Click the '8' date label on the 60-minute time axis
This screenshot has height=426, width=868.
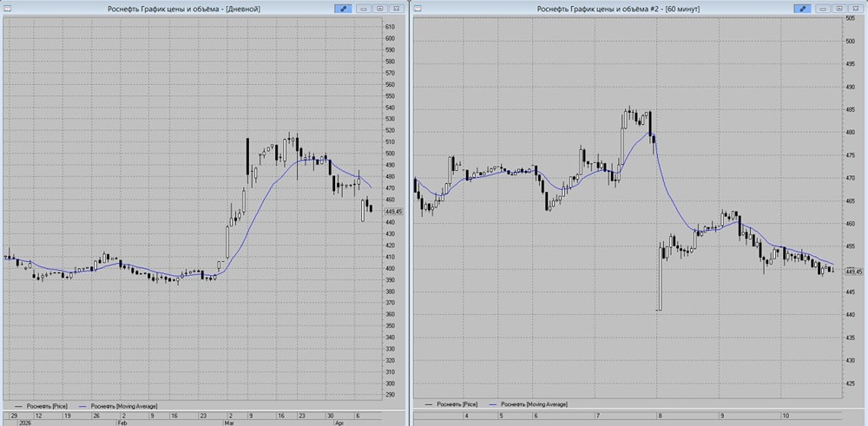click(661, 415)
